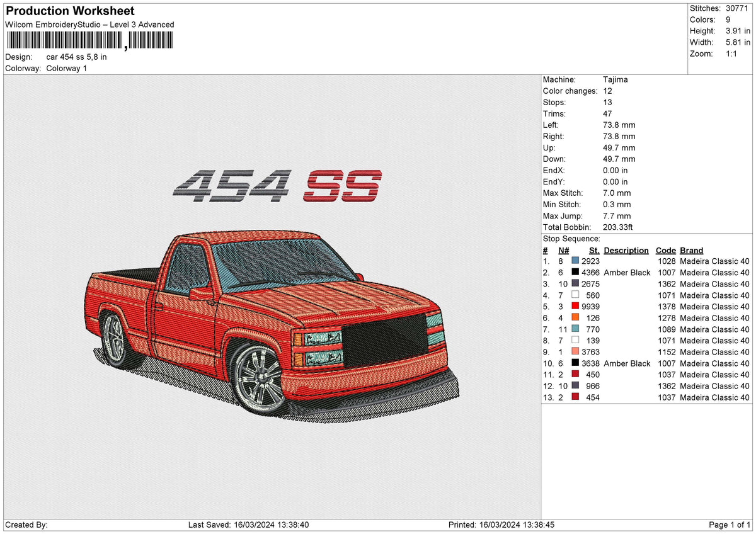756x534 pixels.
Task: Click the barcode under the Wilcom header
Action: pos(89,41)
